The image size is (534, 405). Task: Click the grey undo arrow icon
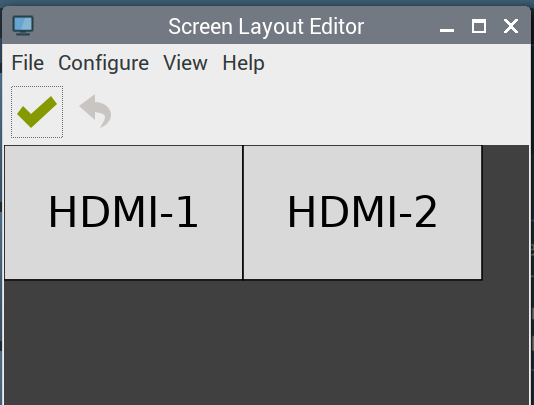(x=96, y=111)
